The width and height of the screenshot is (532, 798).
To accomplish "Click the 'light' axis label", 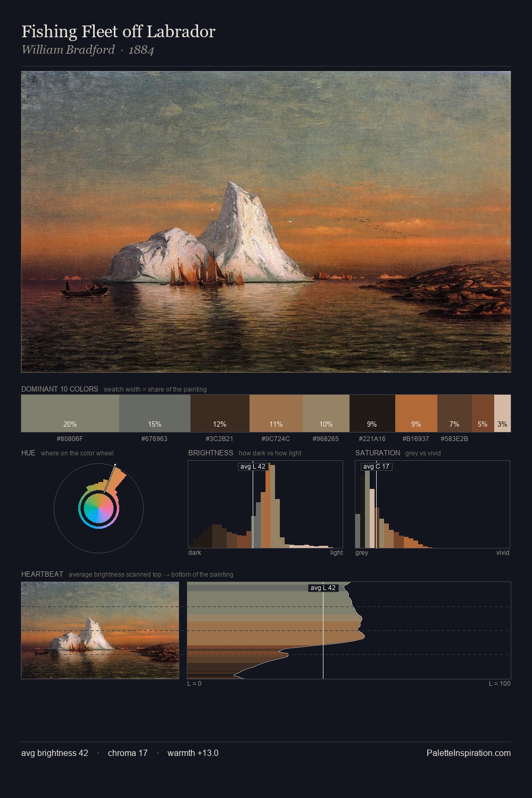I will [336, 553].
